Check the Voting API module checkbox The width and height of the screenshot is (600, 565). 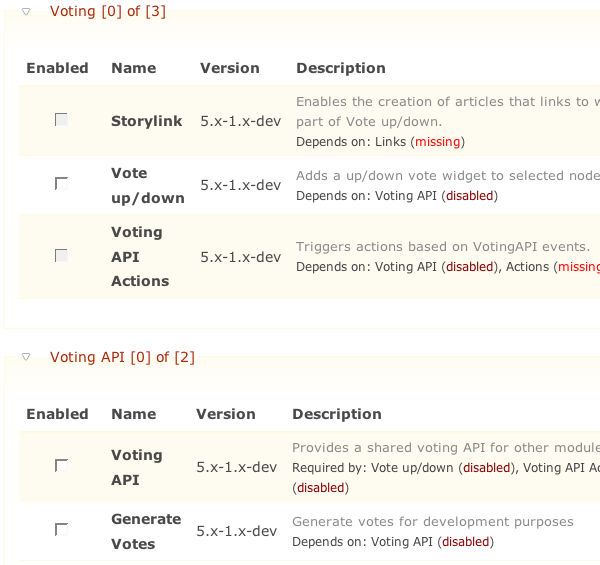point(61,466)
